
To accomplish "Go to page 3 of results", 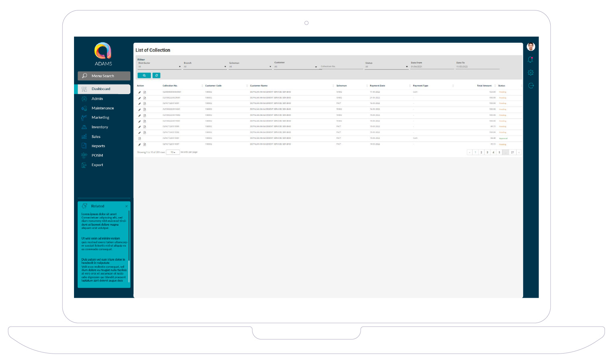I will pyautogui.click(x=487, y=152).
